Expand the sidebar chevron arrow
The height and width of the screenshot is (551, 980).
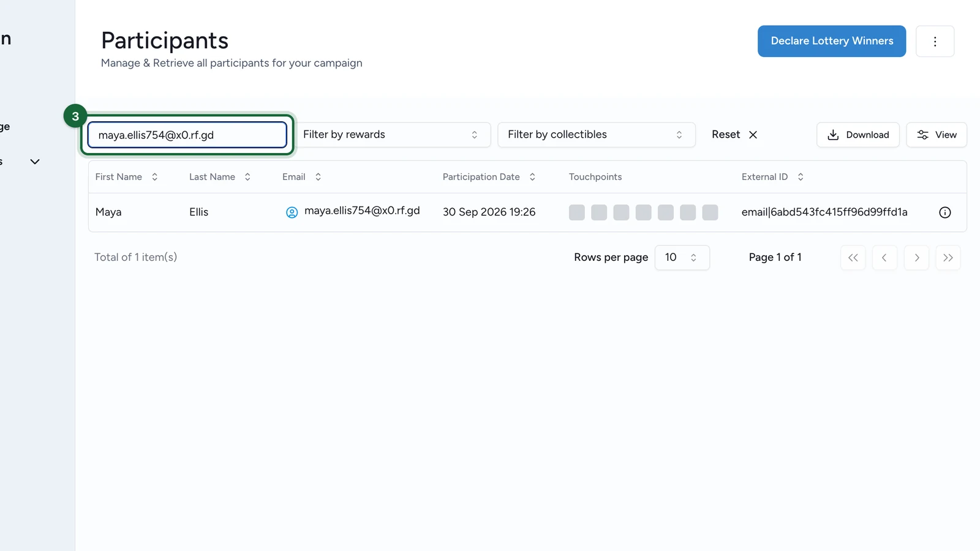(35, 162)
